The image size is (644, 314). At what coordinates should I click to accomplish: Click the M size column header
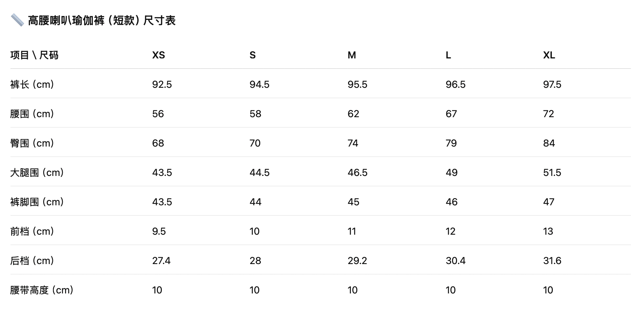coord(352,55)
